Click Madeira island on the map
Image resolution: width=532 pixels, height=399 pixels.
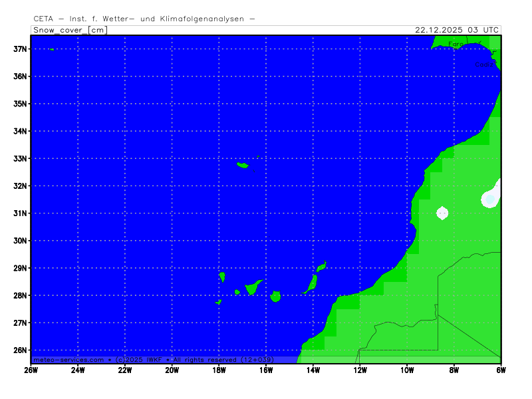[243, 165]
